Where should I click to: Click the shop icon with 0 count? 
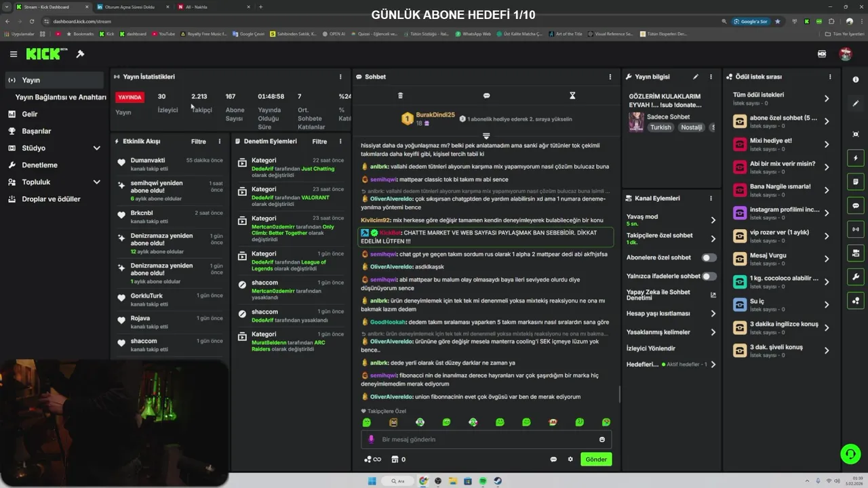398,459
